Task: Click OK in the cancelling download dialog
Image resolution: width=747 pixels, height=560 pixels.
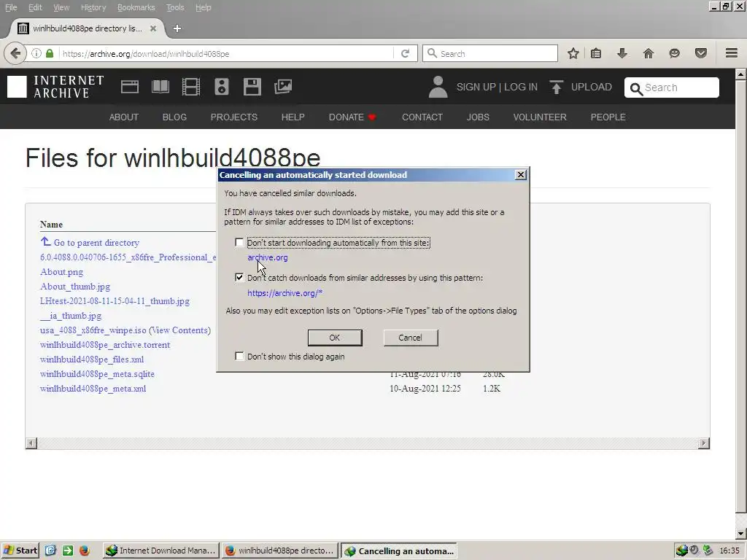Action: [x=335, y=338]
